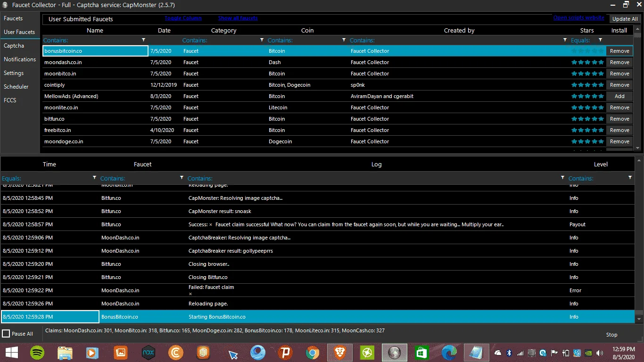
Task: Click the star rating for MellowAds (Advanced)
Action: 587,96
